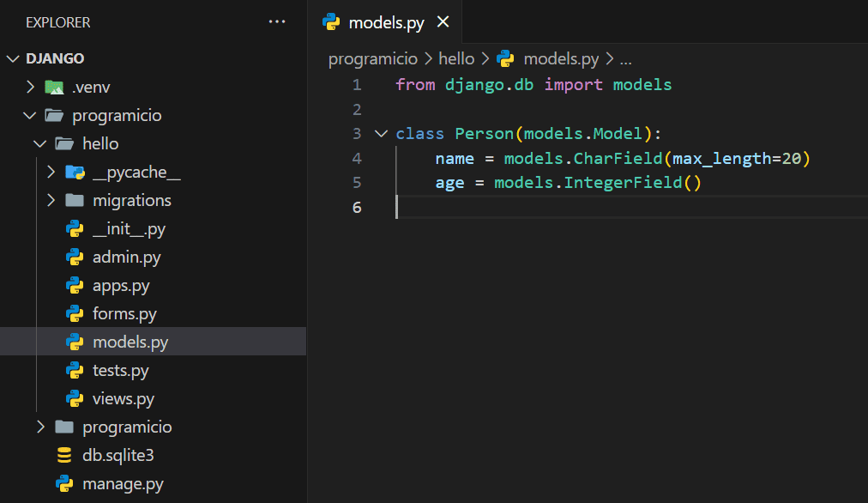Collapse the hello folder chevron
The height and width of the screenshot is (503, 868).
click(x=39, y=144)
